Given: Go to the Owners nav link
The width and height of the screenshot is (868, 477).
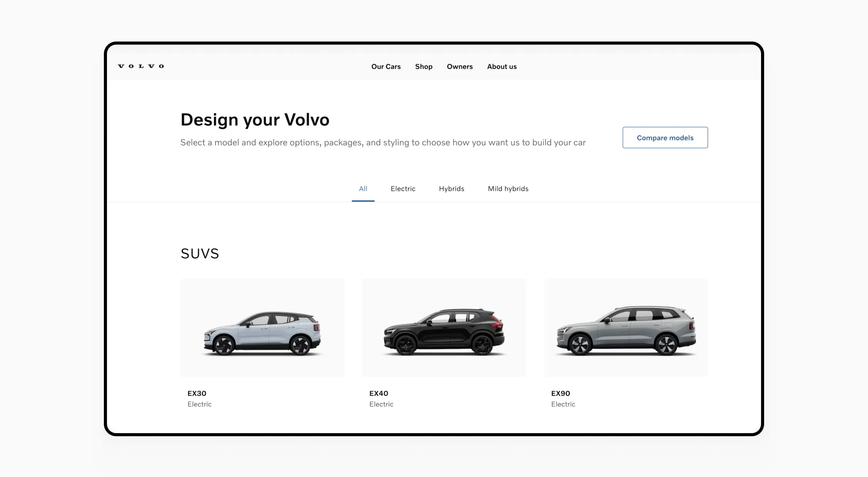Looking at the screenshot, I should click(460, 67).
